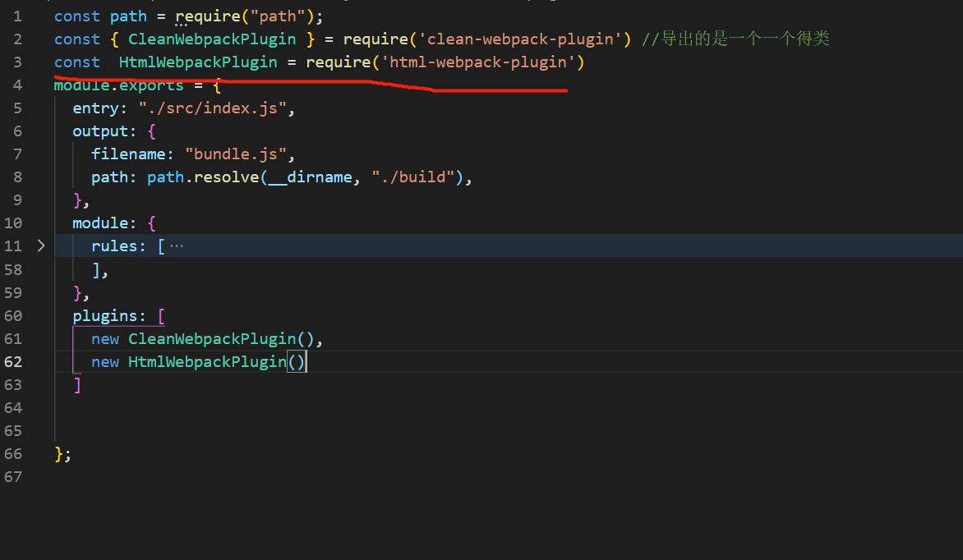
Task: Click HtmlWebpackPlugin on line 62
Action: [208, 362]
